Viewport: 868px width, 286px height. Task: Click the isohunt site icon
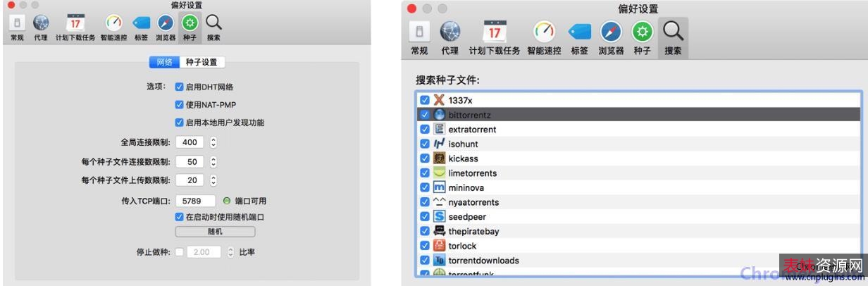(440, 144)
